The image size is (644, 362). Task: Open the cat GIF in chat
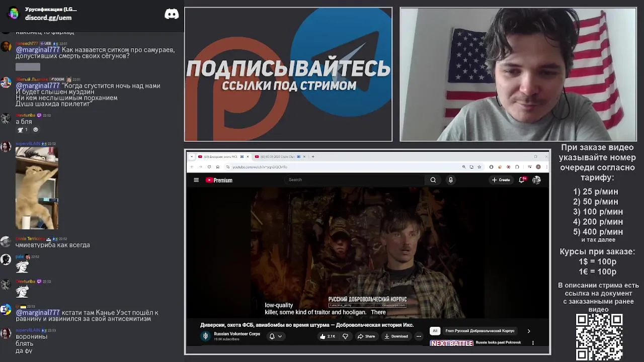[37, 188]
